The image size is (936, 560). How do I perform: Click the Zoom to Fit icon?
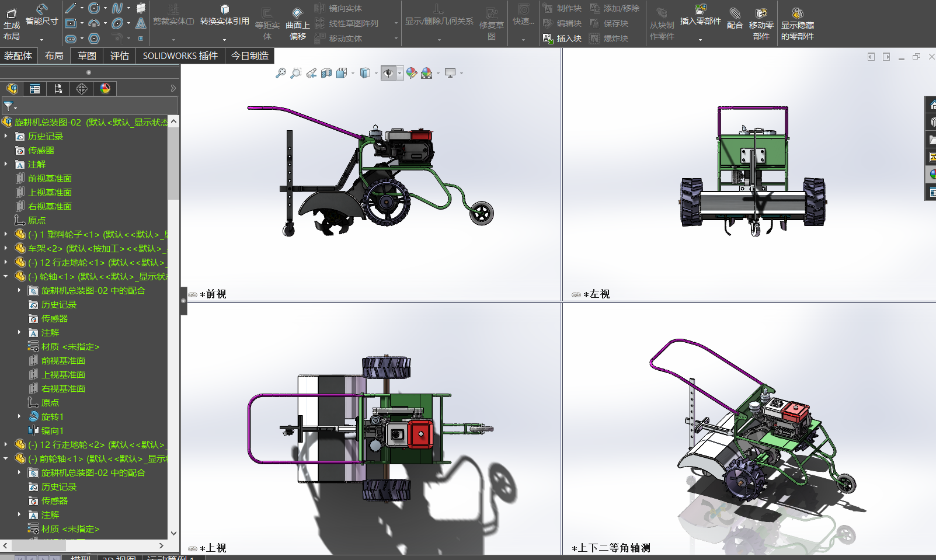[x=281, y=73]
